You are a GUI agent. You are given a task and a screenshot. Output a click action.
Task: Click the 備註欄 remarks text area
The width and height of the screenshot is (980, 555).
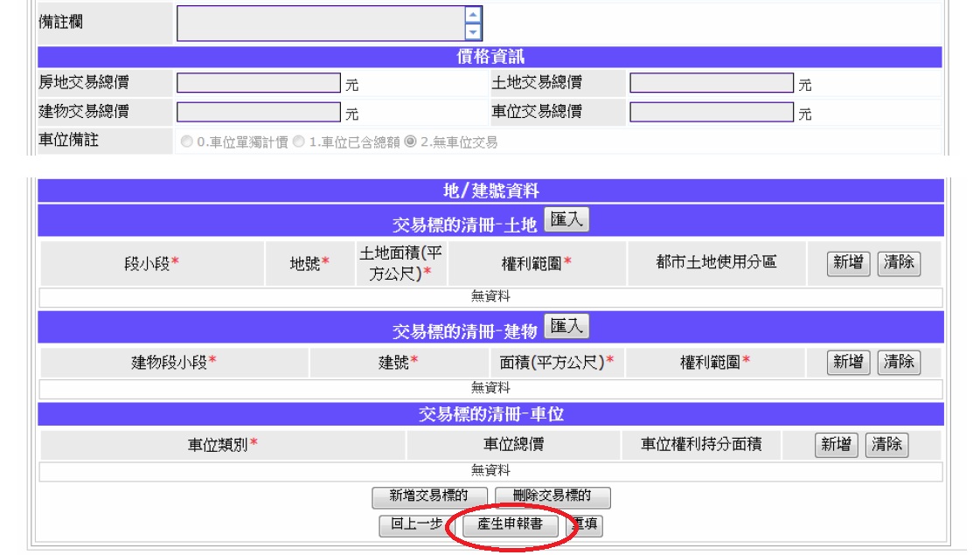319,24
